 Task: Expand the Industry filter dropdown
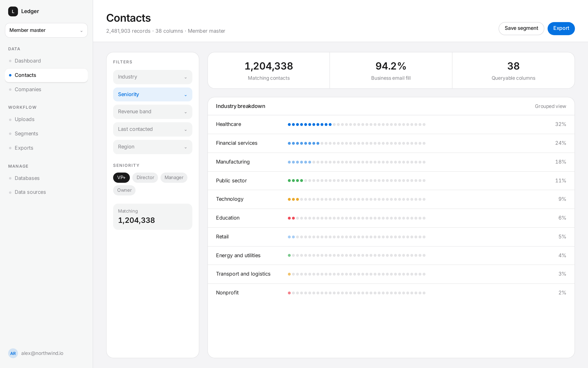click(x=153, y=77)
